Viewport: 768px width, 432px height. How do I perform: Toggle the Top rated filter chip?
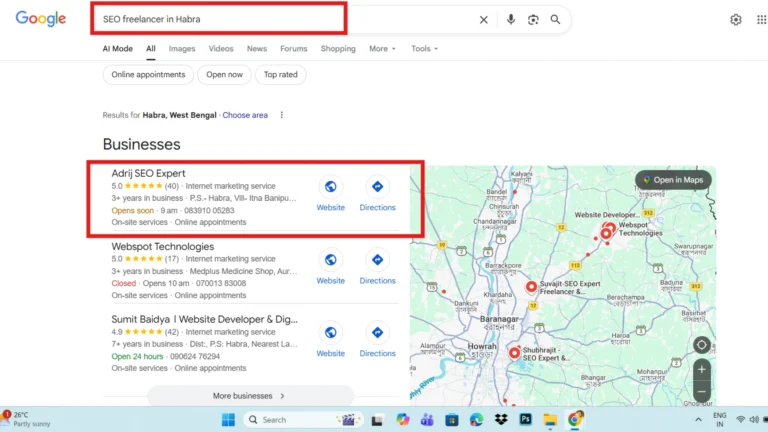282,75
